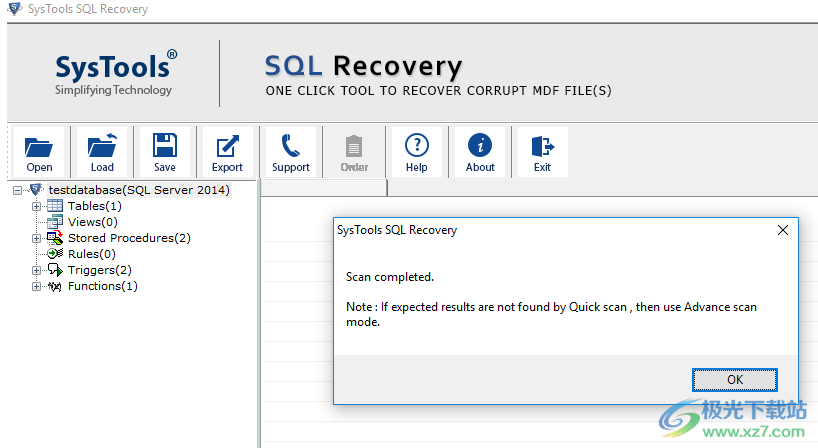This screenshot has width=818, height=448.
Task: Expand the Triggers(2) node
Action: coord(36,270)
